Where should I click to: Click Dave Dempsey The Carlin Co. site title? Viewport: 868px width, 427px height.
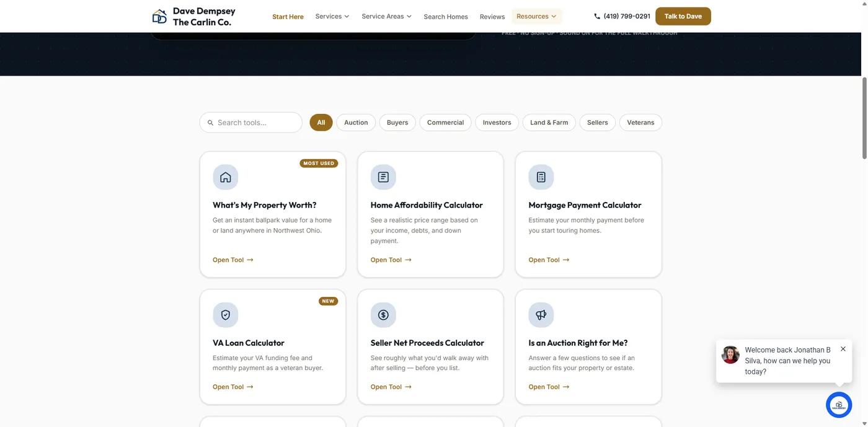[204, 17]
